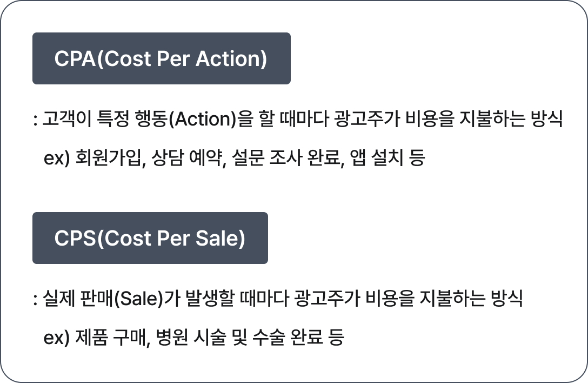
Task: Click the CPA(Cost Per Action) header label
Action: click(161, 59)
